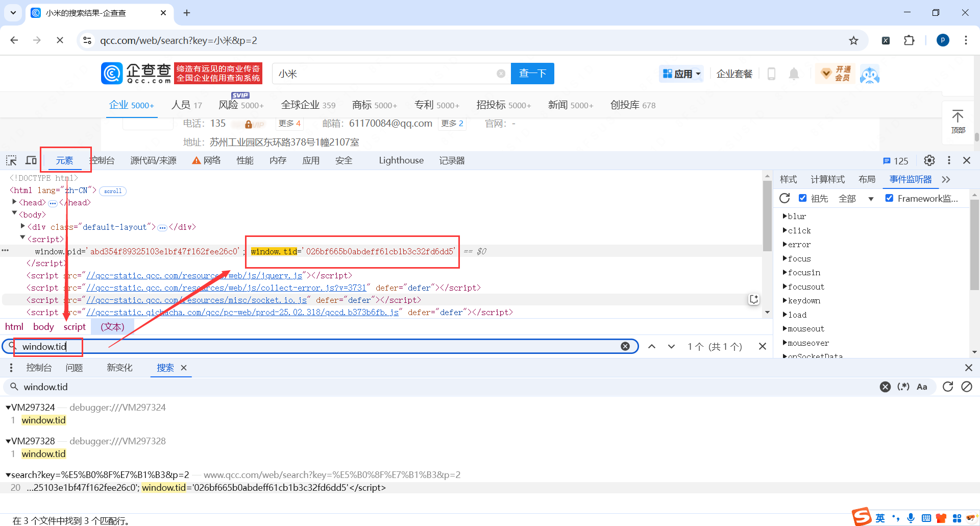Viewport: 980px width, 526px height.
Task: Click the Elements panel vertical scrollbar
Action: coord(767,216)
